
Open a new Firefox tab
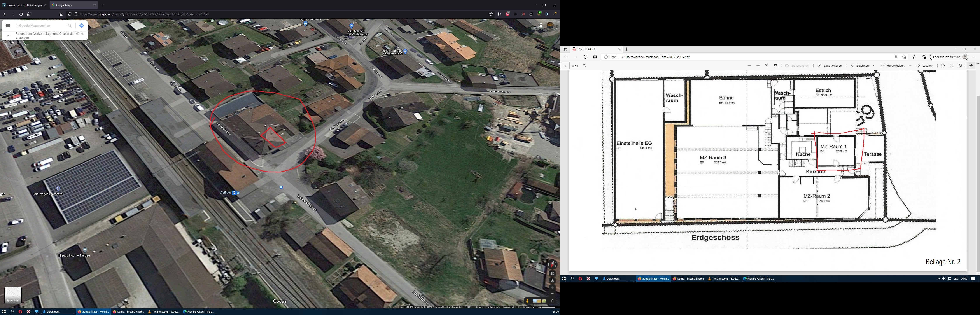103,5
